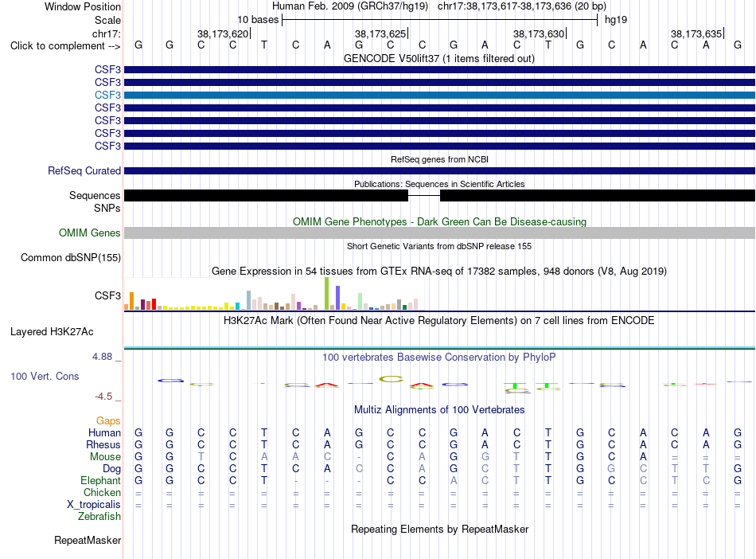The image size is (756, 559).
Task: Select the X_tropicalis species label
Action: coord(94,505)
